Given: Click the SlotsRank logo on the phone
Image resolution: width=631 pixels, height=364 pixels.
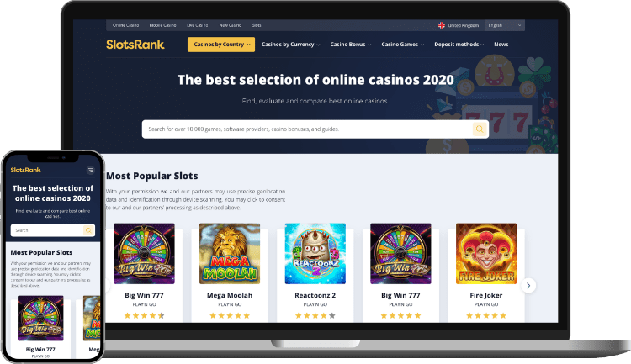Looking at the screenshot, I should 26,170.
